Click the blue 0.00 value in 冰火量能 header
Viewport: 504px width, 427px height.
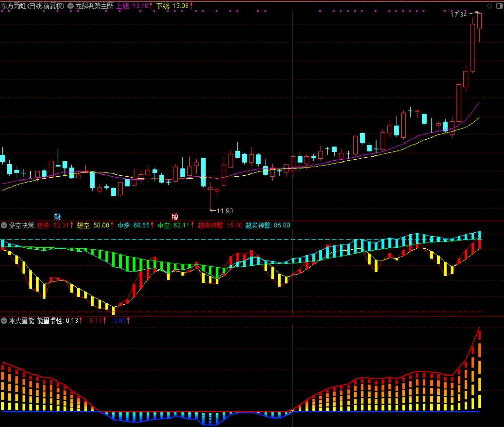[x=120, y=321]
